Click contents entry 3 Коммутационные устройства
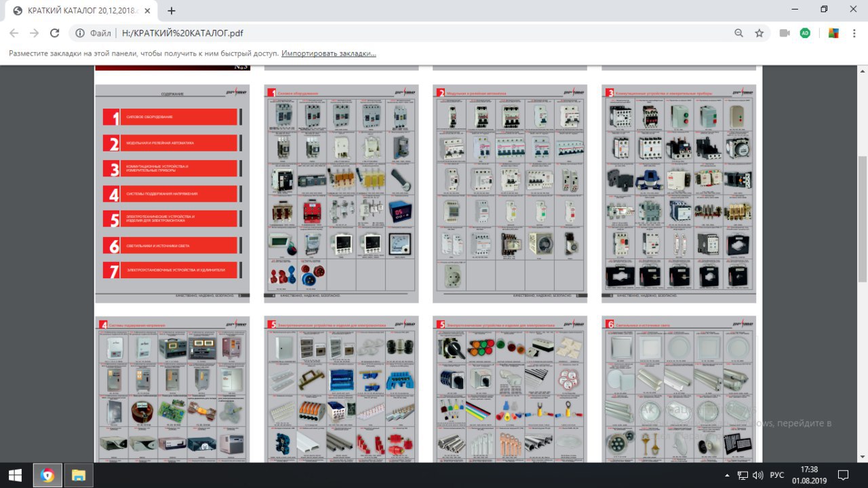The image size is (868, 488). [172, 168]
